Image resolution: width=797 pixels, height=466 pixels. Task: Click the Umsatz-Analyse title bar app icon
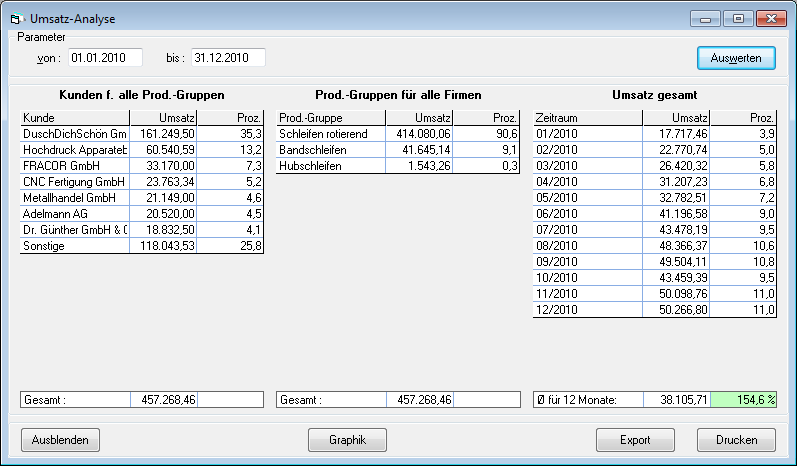tap(15, 17)
